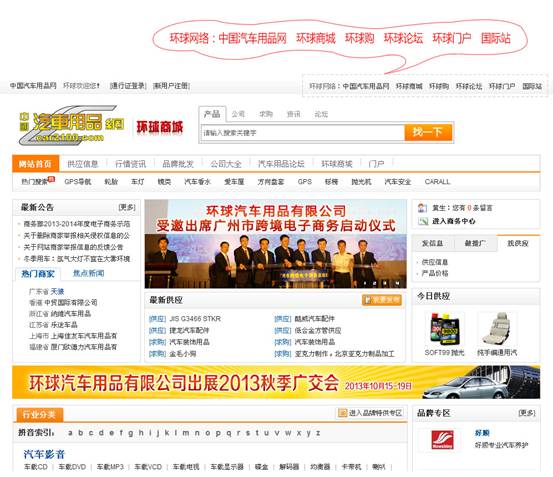
Task: Open the 环球商城 logo next to site logo
Action: pos(160,127)
